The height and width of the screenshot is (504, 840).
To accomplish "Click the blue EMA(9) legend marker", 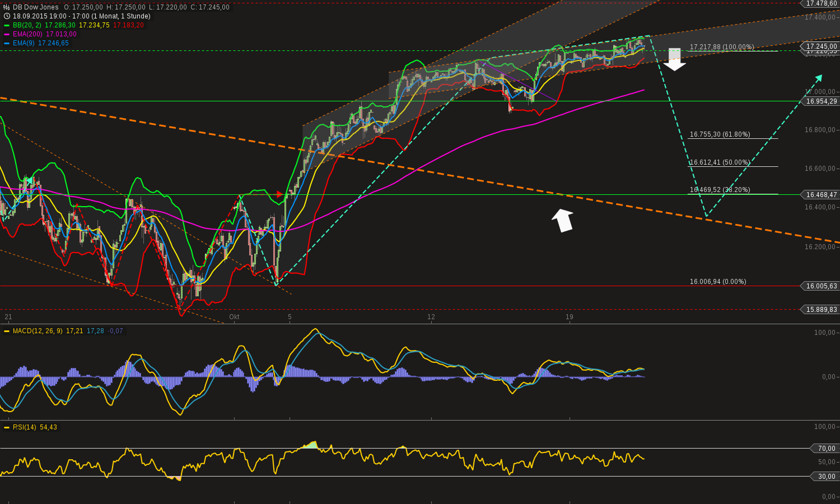I will pos(7,44).
